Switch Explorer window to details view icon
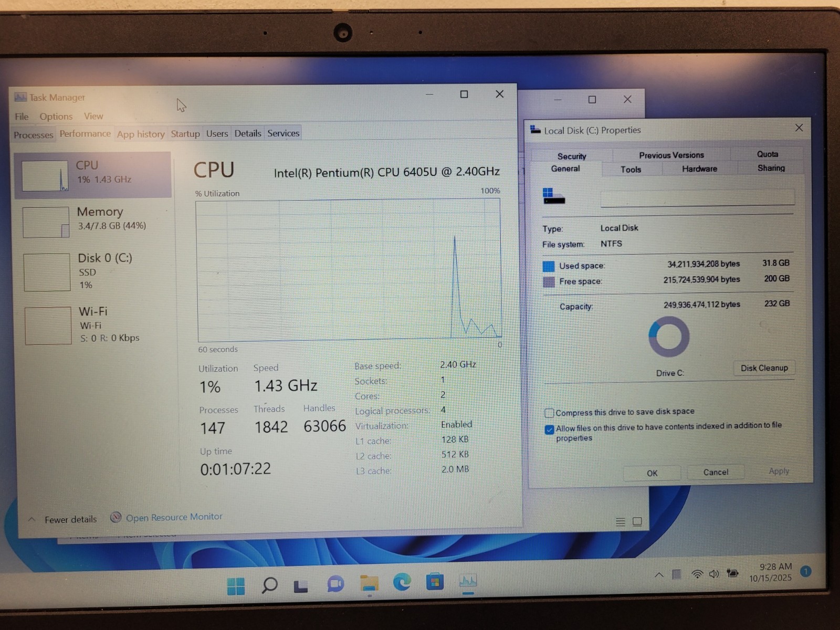Image resolution: width=840 pixels, height=630 pixels. tap(621, 522)
